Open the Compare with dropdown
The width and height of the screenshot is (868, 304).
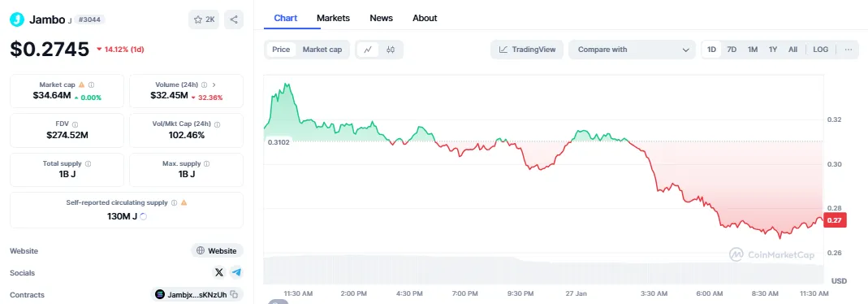click(633, 50)
